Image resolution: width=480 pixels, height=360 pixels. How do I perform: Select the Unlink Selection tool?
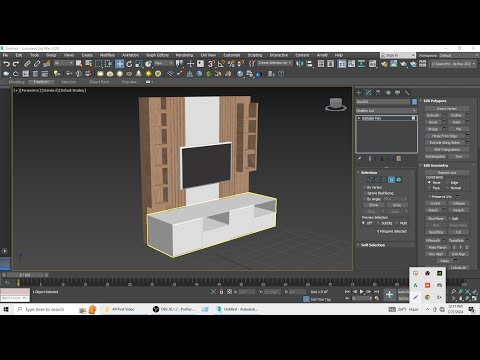[x=37, y=64]
